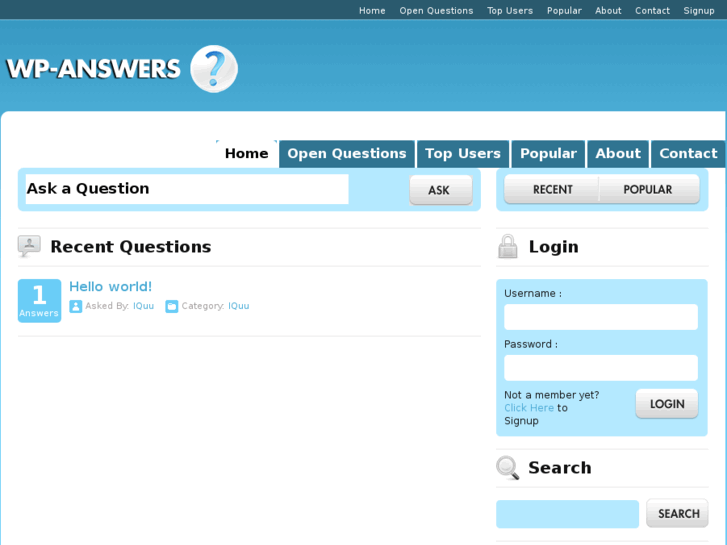Click the WP-ANSWERS site title

[x=94, y=69]
